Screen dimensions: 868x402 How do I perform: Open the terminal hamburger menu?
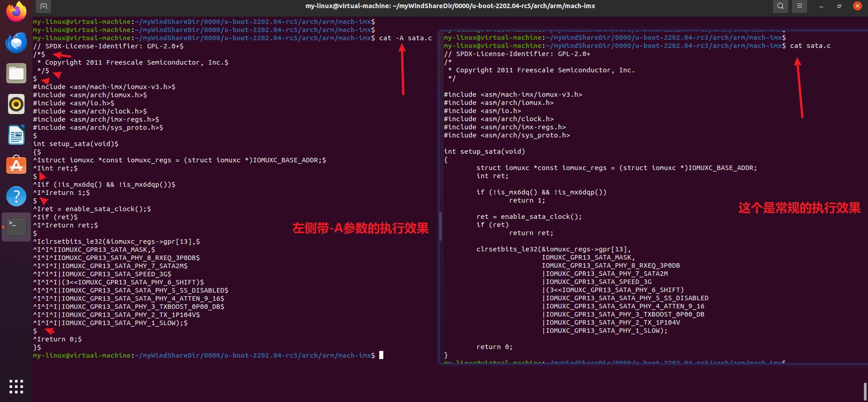pos(800,6)
